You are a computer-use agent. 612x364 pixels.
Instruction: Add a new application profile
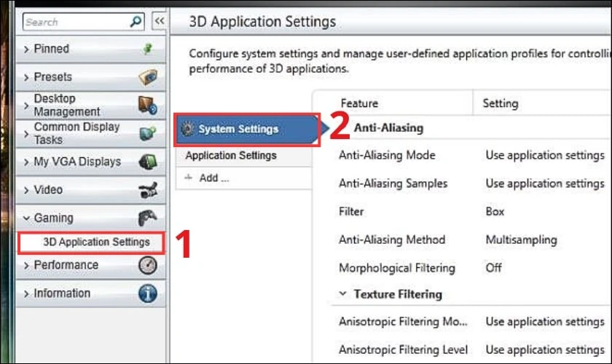coord(208,178)
